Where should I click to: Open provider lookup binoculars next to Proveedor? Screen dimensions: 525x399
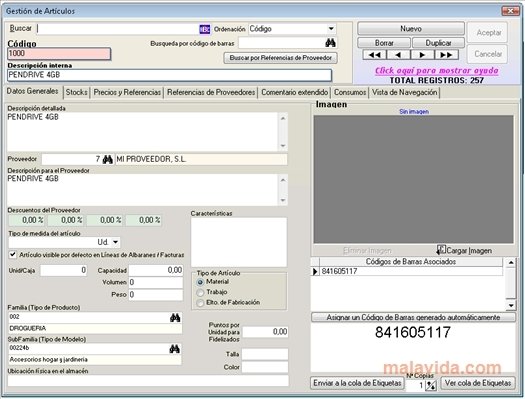[x=107, y=159]
